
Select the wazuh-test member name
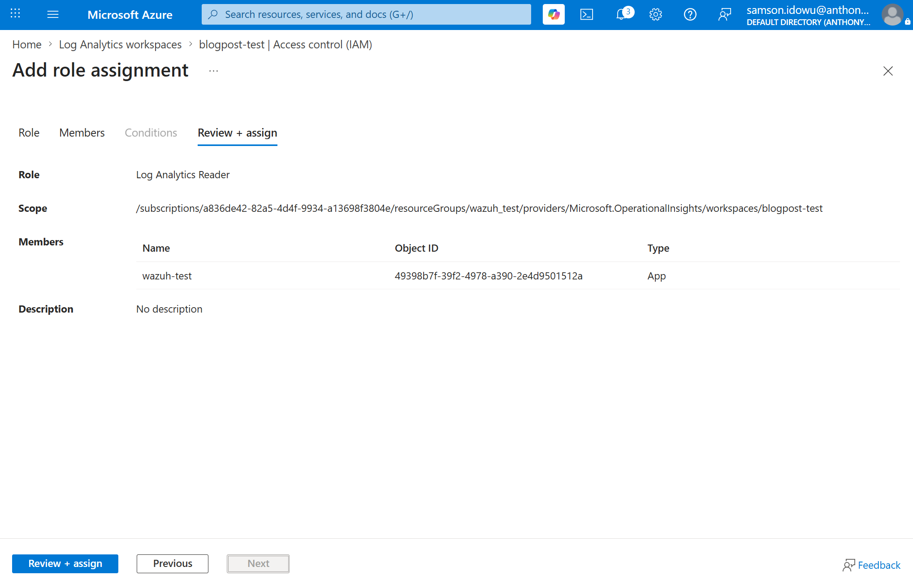click(x=167, y=276)
